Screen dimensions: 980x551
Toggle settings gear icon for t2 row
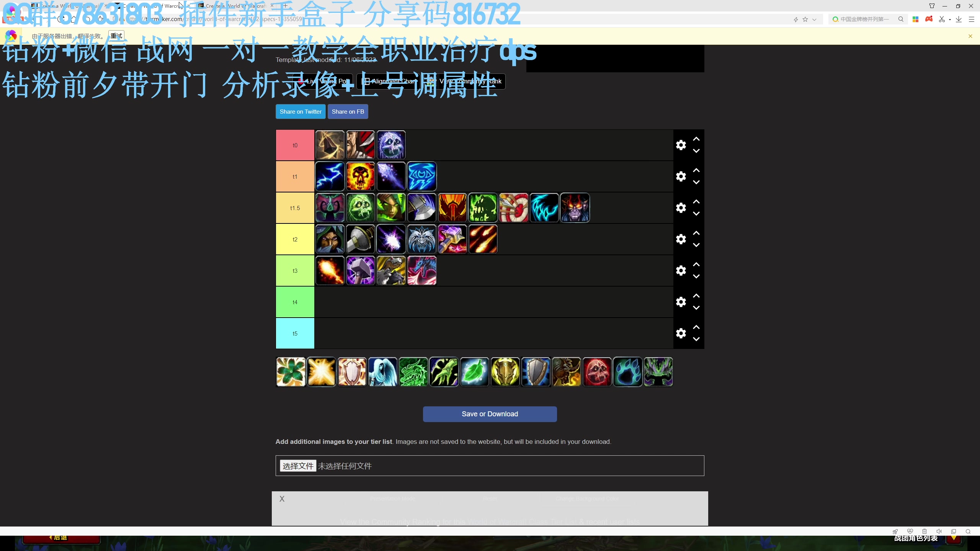681,239
